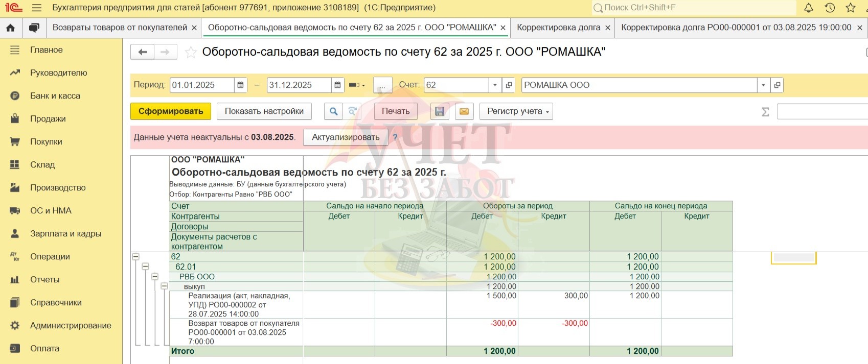Open the Счет account dropdown arrow

click(x=494, y=85)
